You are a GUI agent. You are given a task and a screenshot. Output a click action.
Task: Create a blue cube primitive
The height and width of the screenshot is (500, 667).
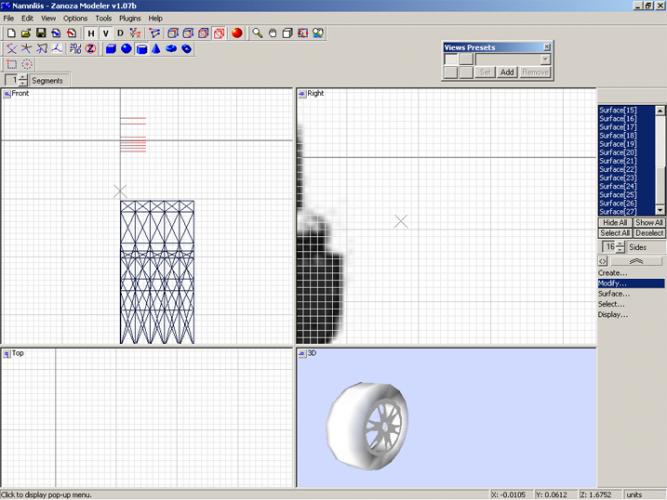point(111,48)
